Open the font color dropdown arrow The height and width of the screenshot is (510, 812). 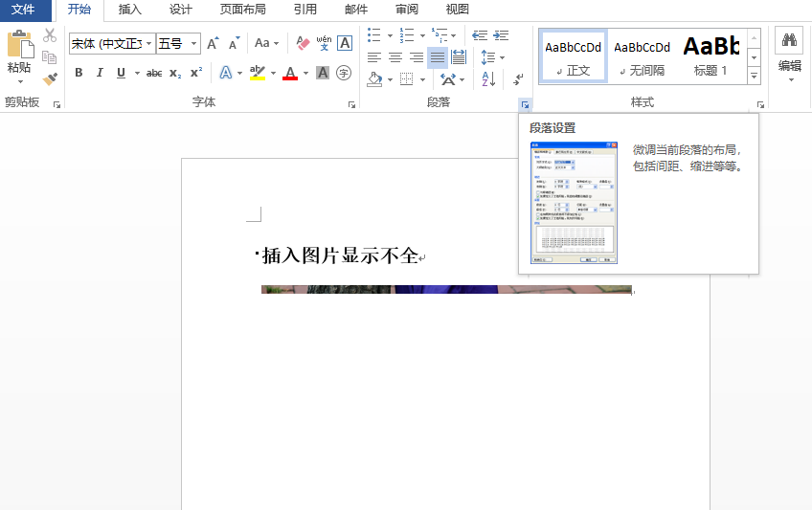click(x=305, y=74)
